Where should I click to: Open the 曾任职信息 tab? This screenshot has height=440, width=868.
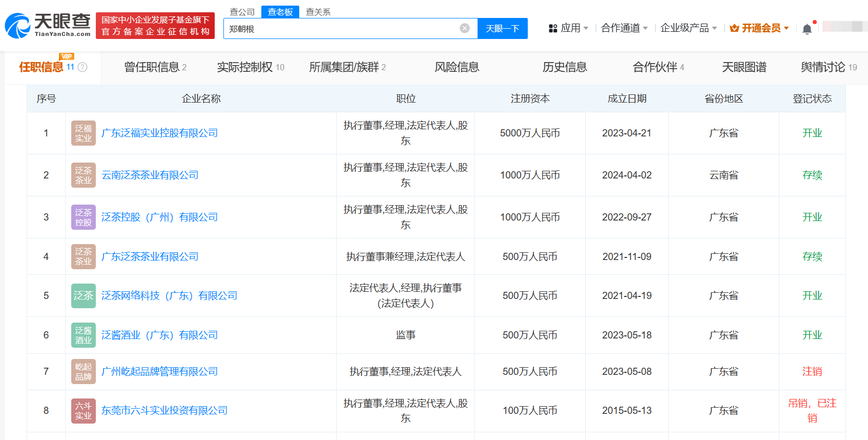[x=155, y=67]
